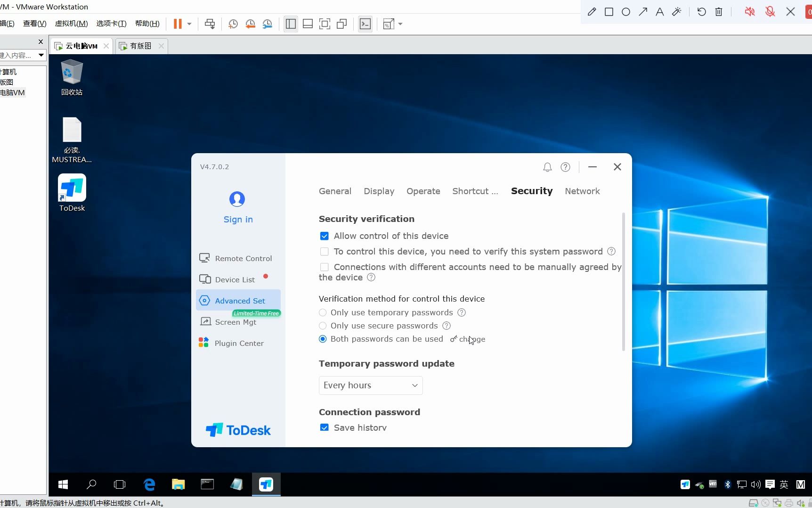
Task: Select the rectangle drawing tool
Action: tap(609, 12)
